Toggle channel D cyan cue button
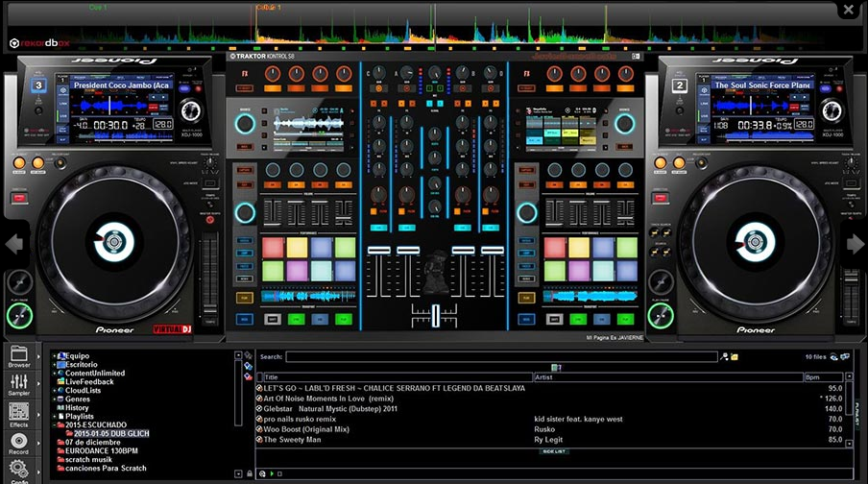 tap(491, 228)
